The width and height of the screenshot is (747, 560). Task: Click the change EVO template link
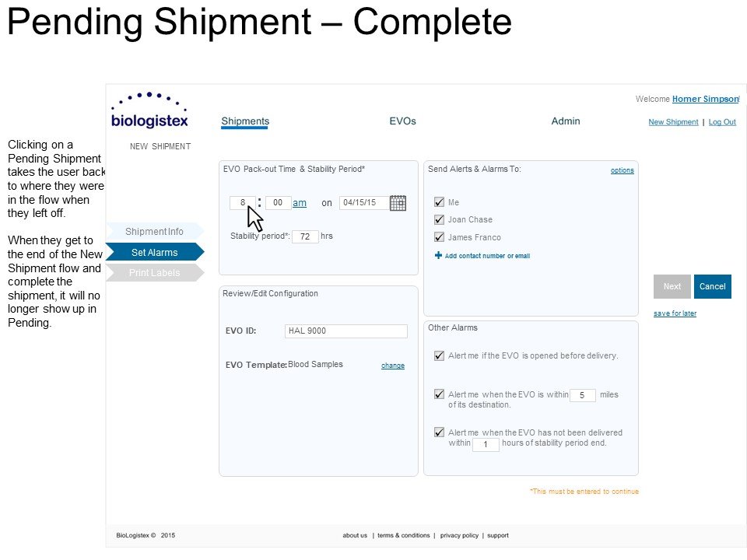point(392,366)
